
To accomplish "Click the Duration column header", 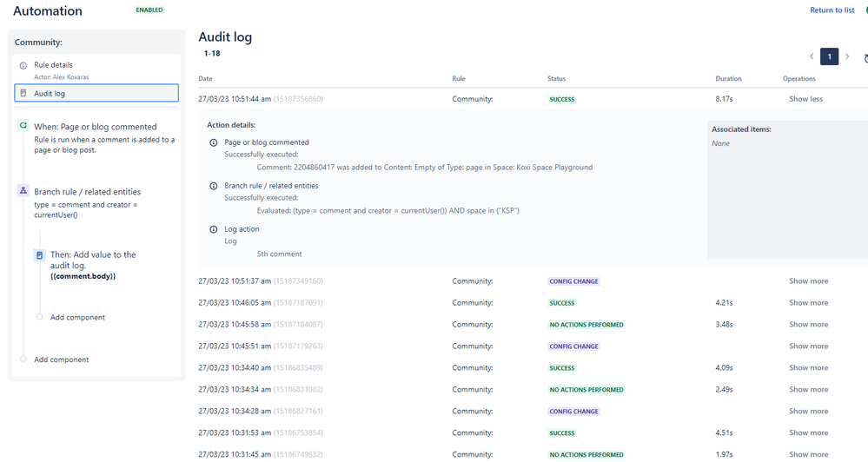I will (728, 78).
